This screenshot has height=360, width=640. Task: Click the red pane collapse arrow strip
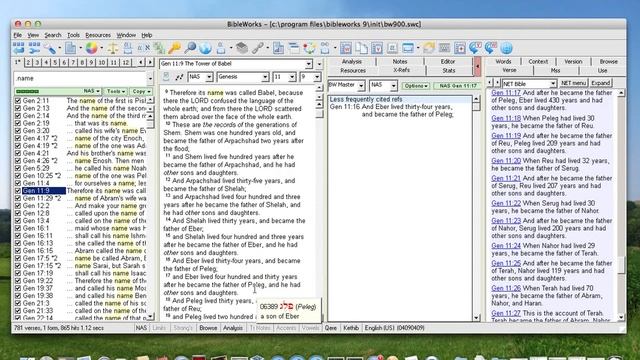[477, 66]
